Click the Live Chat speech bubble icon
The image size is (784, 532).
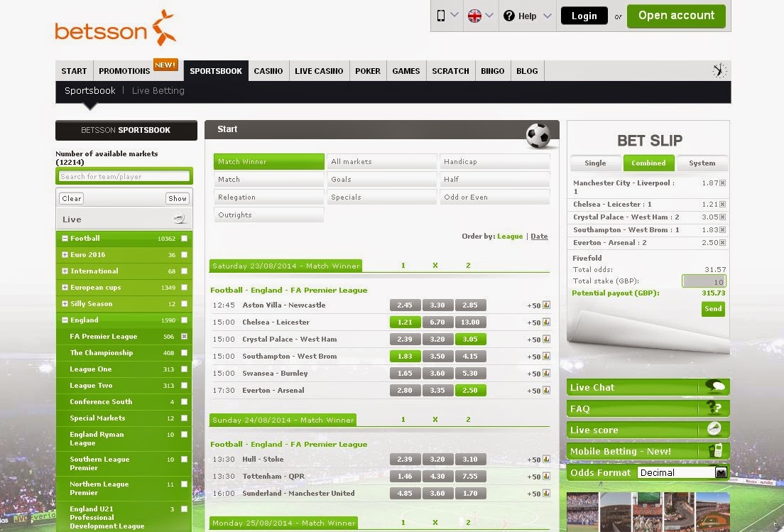pos(716,386)
